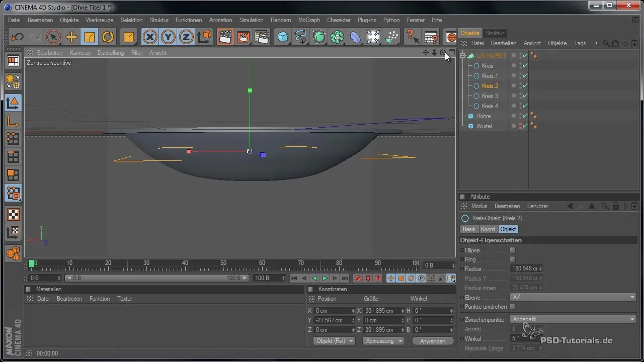Add a cube primitive object
Screen dimensions: 644x362
click(283, 37)
